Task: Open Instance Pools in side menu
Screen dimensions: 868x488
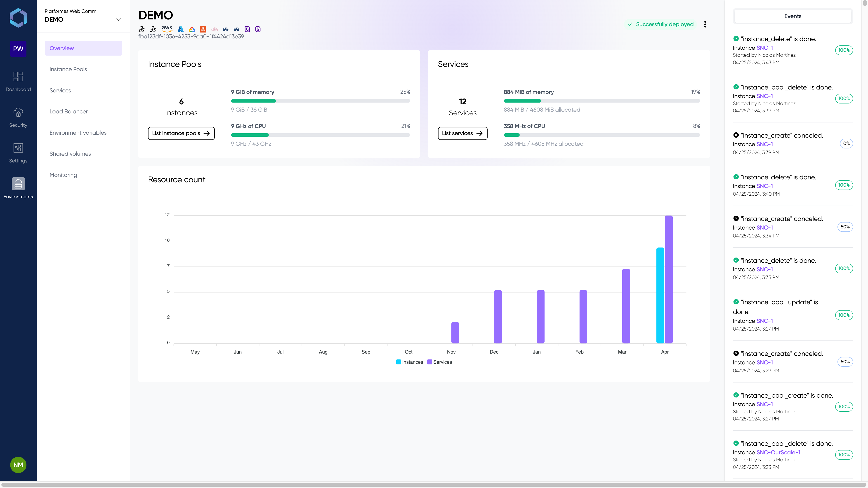Action: tap(68, 69)
